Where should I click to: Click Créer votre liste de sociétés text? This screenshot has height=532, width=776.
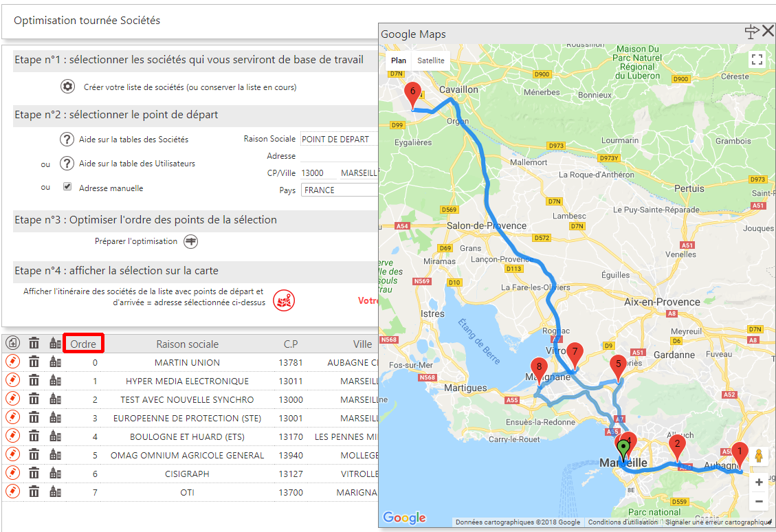click(x=190, y=87)
